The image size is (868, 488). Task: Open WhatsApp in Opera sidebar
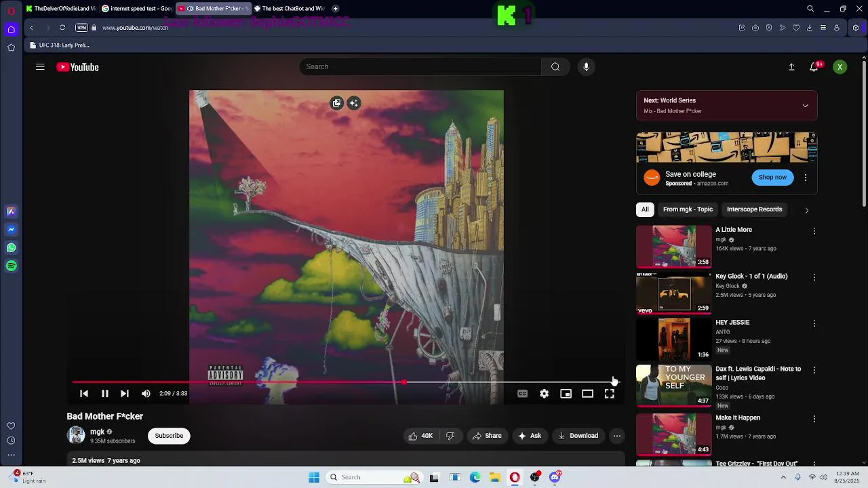pyautogui.click(x=11, y=248)
